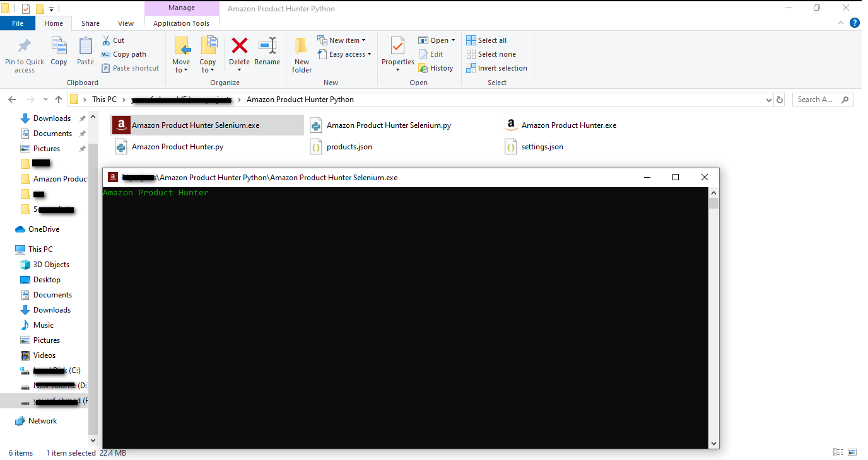Click the Properties icon
The image size is (868, 460).
coord(397,46)
